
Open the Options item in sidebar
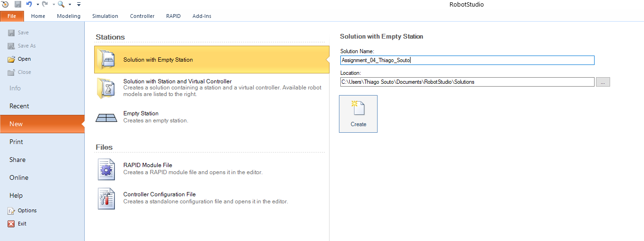tap(27, 210)
